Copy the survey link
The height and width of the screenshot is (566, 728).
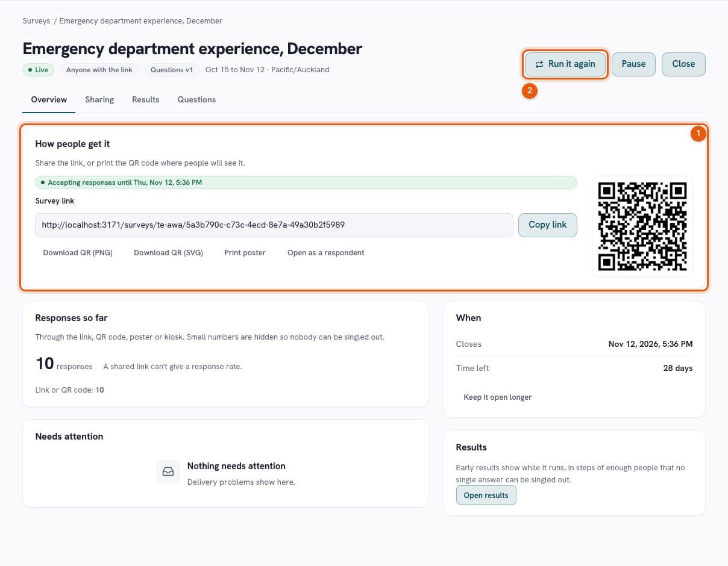pos(547,225)
